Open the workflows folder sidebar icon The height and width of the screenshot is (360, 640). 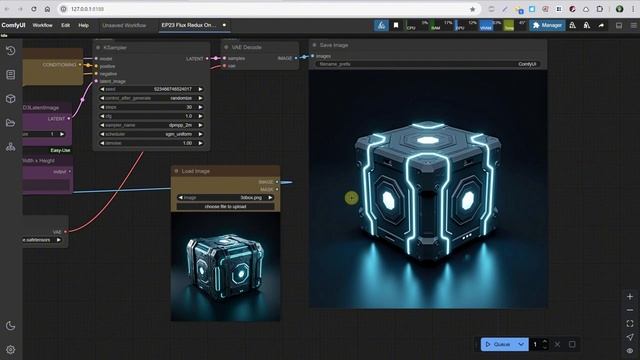[x=11, y=123]
